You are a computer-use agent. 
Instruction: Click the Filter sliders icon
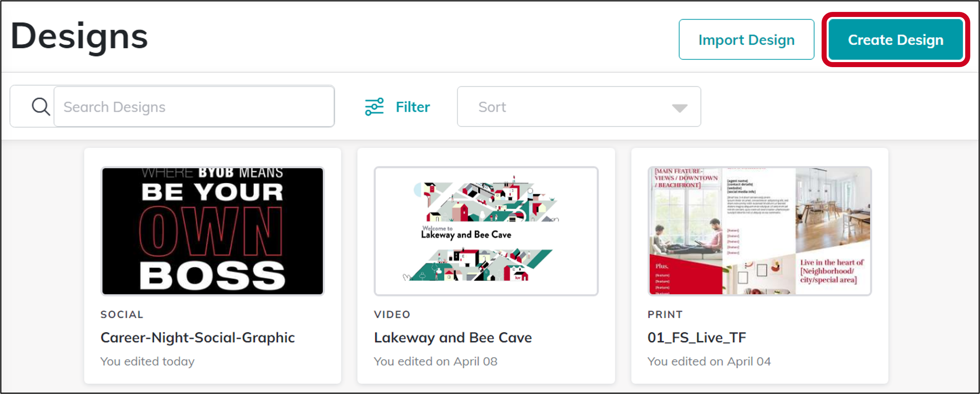click(374, 107)
